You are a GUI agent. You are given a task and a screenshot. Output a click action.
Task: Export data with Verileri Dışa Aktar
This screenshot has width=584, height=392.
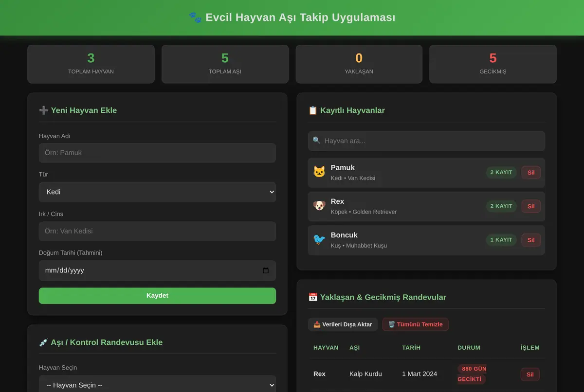(343, 324)
